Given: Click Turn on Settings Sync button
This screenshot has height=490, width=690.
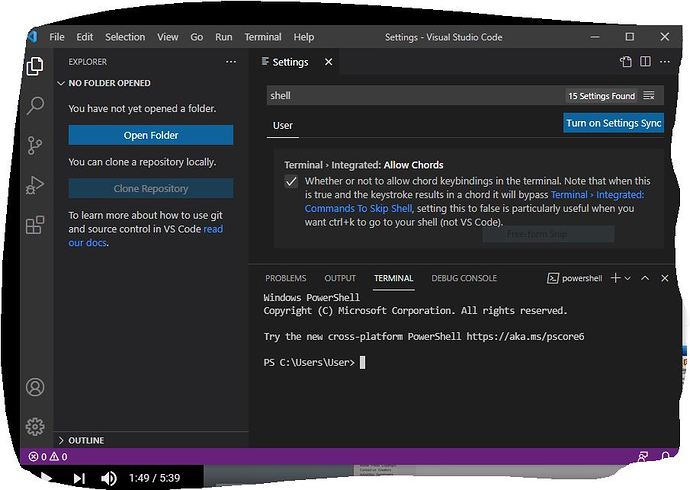Looking at the screenshot, I should pos(613,123).
